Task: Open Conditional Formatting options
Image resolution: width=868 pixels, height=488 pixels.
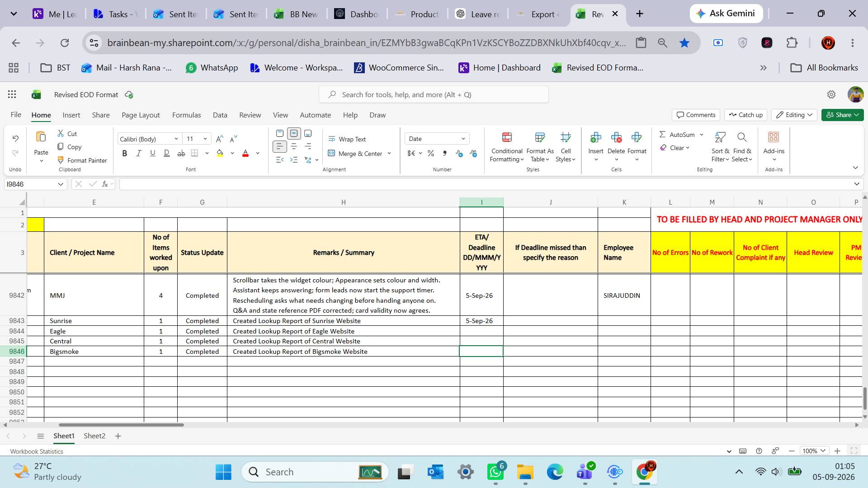Action: (x=507, y=147)
